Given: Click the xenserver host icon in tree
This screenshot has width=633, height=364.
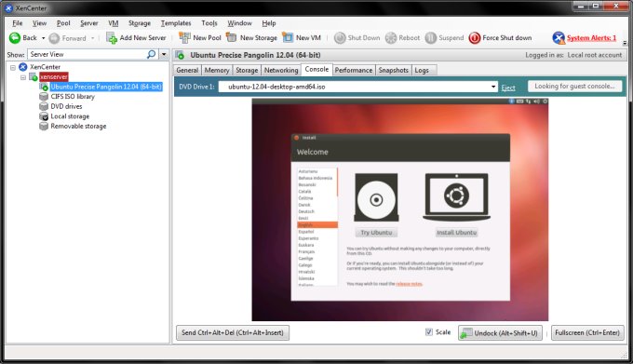Looking at the screenshot, I should coord(34,76).
